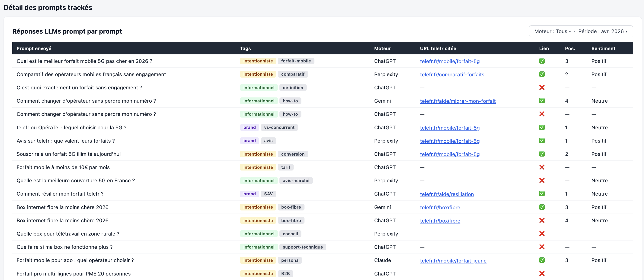Toggle the Lien check on 'Comment résilier mon forfait telefr'
The width and height of the screenshot is (644, 280).
[542, 194]
